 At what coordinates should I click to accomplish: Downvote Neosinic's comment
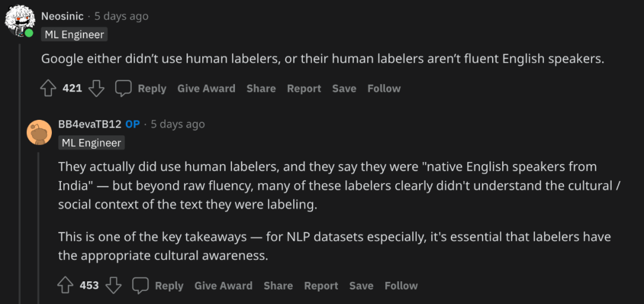click(97, 88)
